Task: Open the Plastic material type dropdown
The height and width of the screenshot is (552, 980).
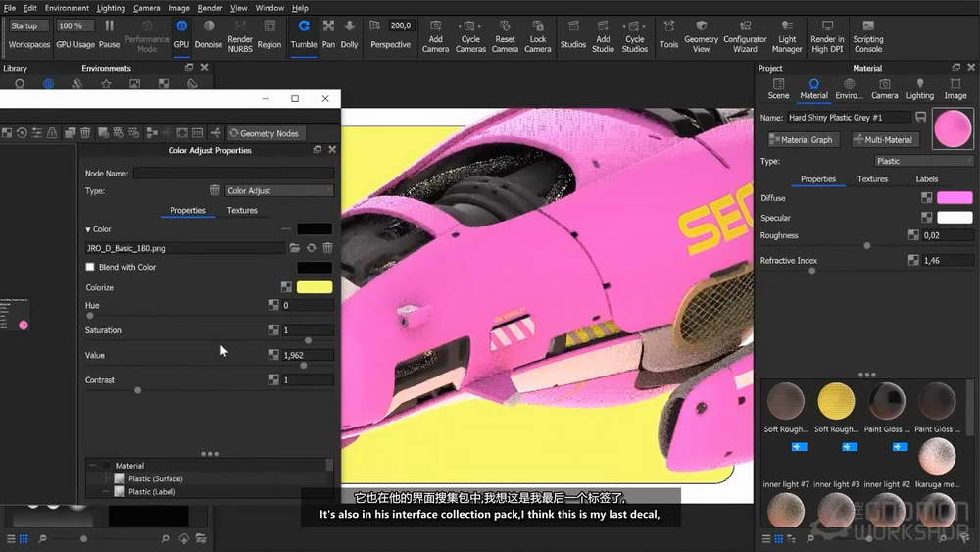Action: click(924, 161)
